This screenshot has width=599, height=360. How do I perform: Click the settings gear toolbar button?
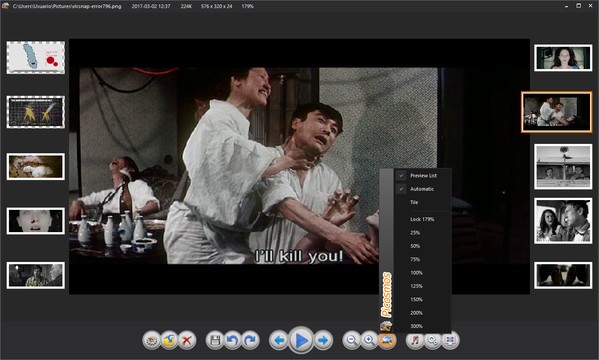coord(151,340)
